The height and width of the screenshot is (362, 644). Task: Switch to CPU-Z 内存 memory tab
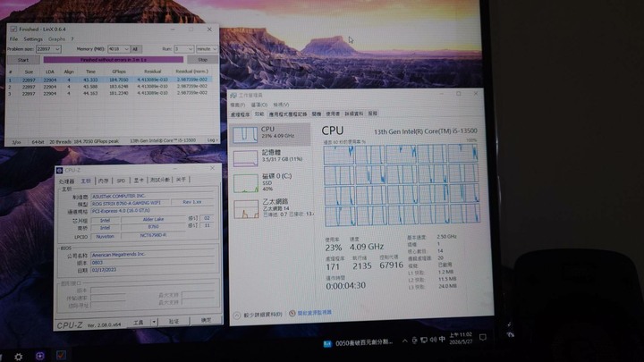pyautogui.click(x=104, y=181)
